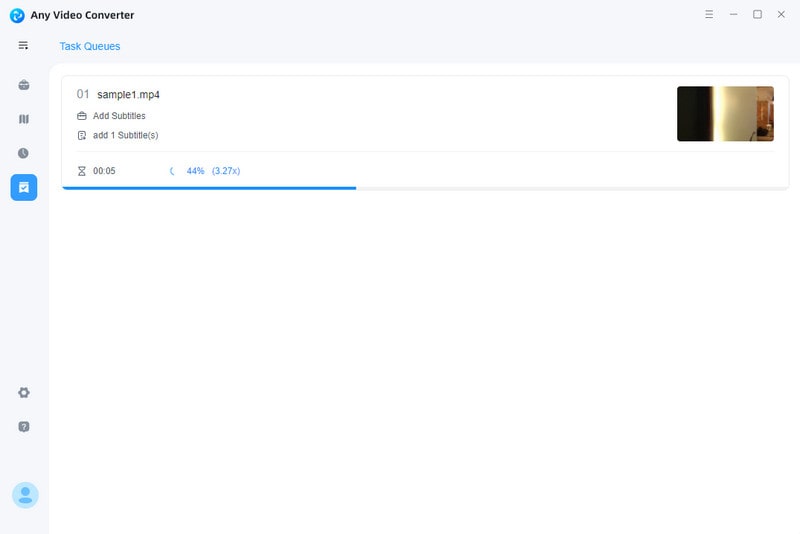The height and width of the screenshot is (534, 800).
Task: Open the Settings gear icon
Action: coord(23,392)
